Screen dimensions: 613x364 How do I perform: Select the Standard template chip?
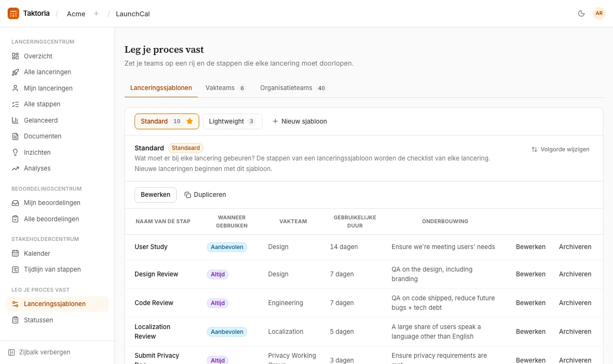pos(167,121)
